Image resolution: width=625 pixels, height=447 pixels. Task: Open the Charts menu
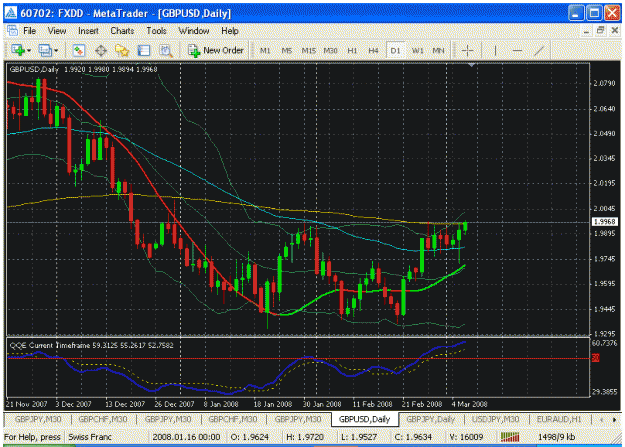pyautogui.click(x=122, y=31)
